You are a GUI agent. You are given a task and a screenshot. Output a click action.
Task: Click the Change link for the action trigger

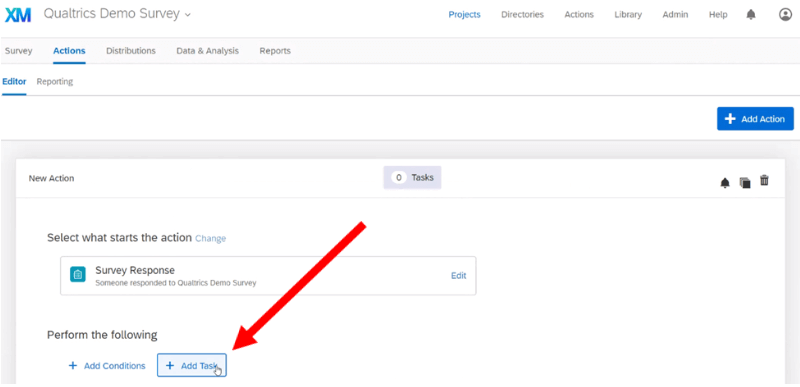coord(211,238)
